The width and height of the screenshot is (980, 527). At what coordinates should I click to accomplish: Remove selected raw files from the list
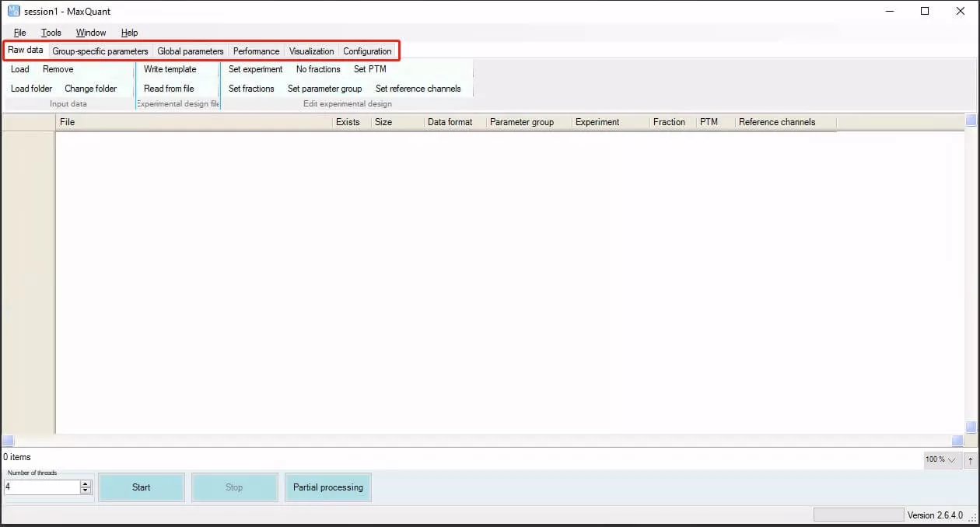(x=58, y=69)
